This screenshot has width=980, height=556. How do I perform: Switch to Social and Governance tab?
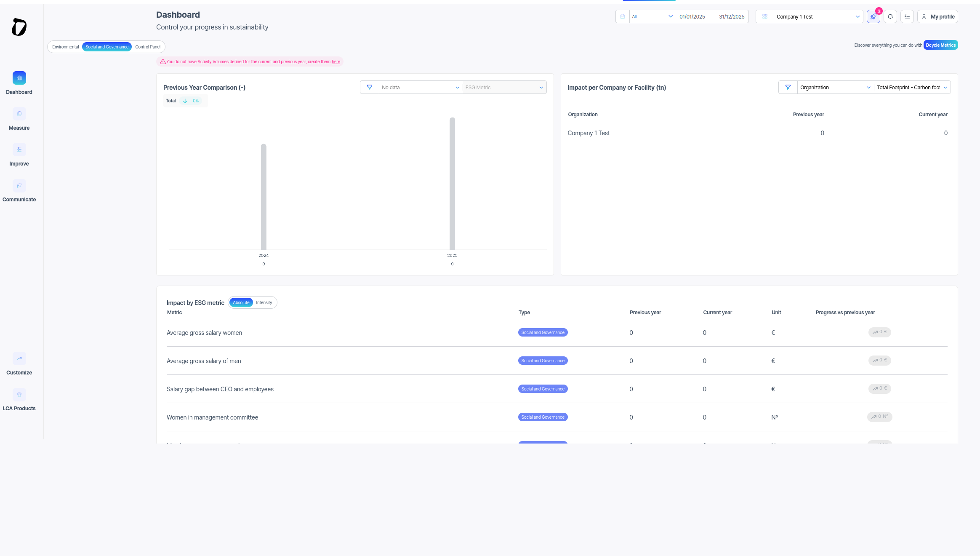107,47
